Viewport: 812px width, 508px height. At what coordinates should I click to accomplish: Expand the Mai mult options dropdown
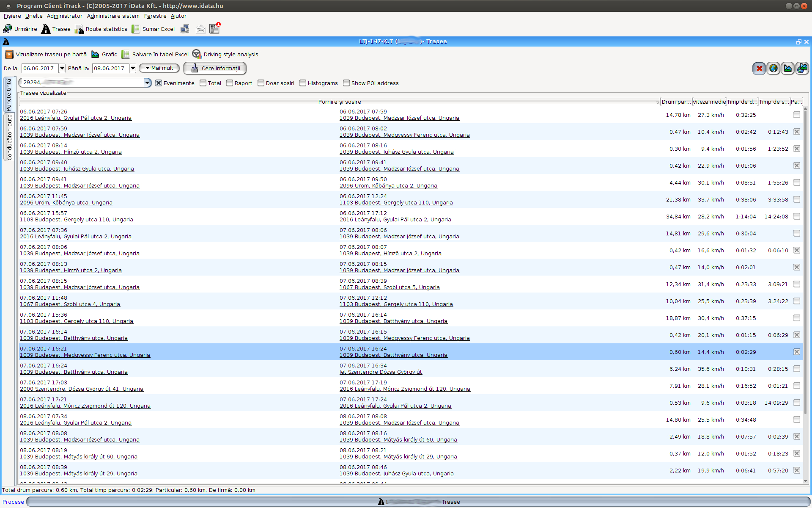pos(159,68)
